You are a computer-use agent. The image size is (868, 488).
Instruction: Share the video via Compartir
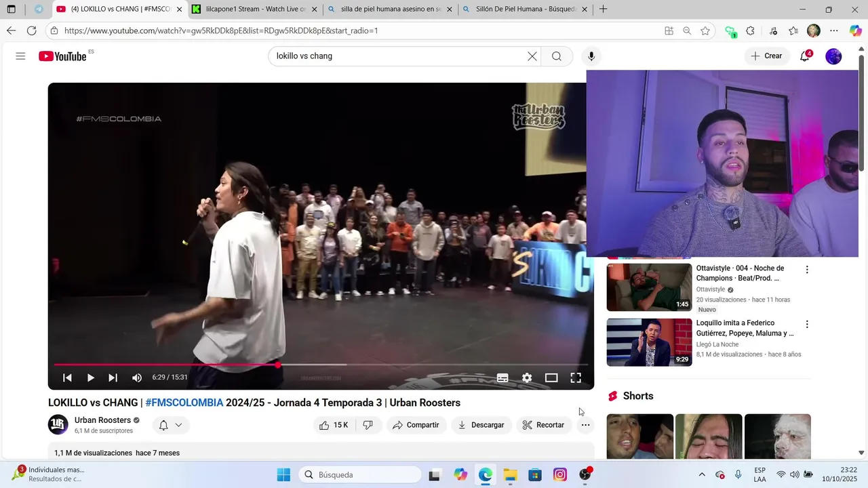(x=416, y=425)
